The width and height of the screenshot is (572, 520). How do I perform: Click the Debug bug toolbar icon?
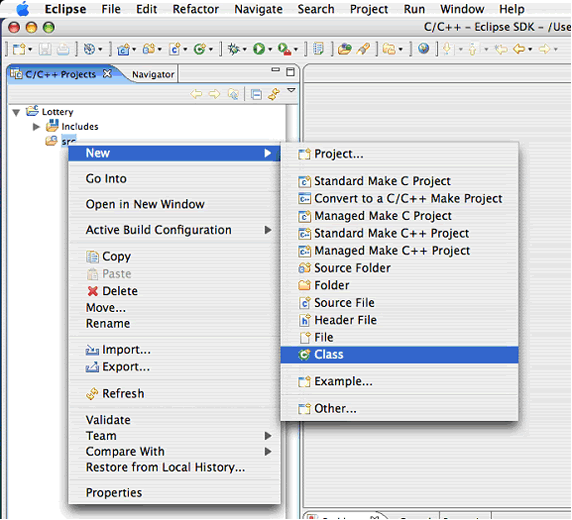[x=233, y=49]
